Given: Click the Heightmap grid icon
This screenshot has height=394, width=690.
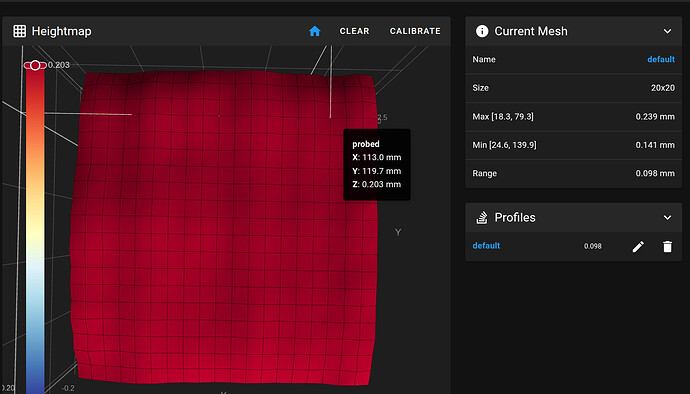Looking at the screenshot, I should [x=19, y=31].
